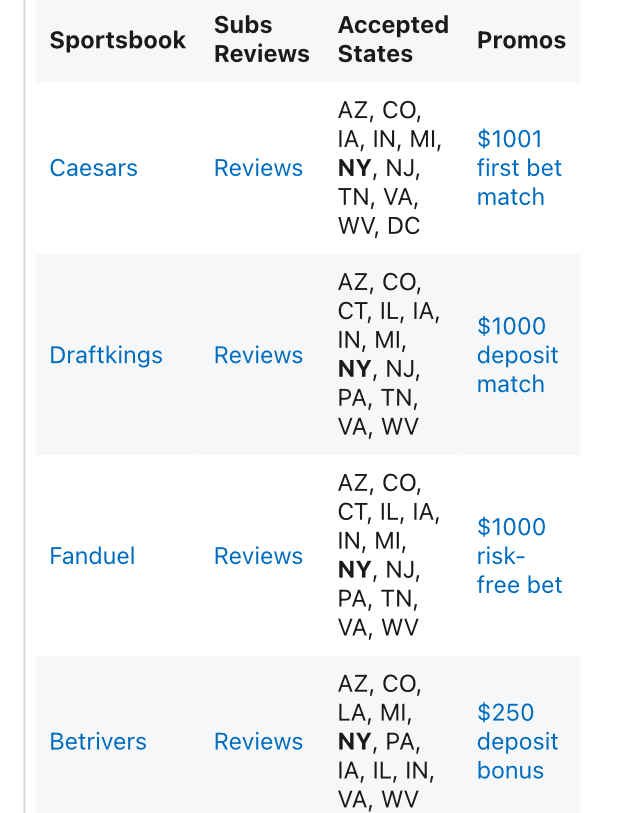Click the Subs Reviews column header
This screenshot has width=621, height=813.
pos(262,39)
